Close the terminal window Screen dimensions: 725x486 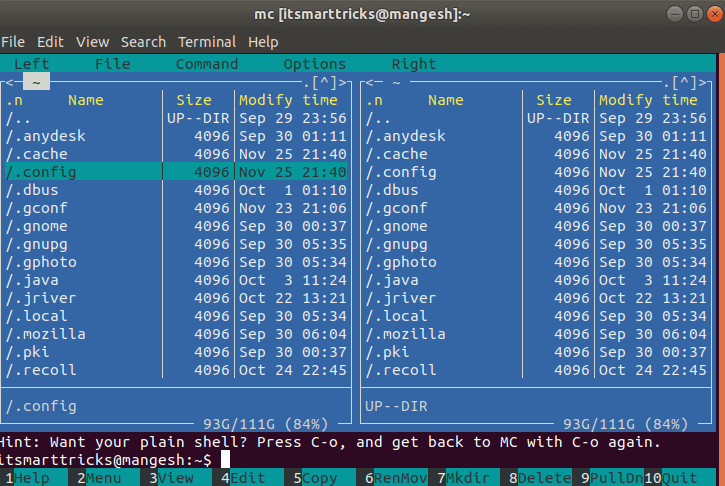pyautogui.click(x=715, y=14)
